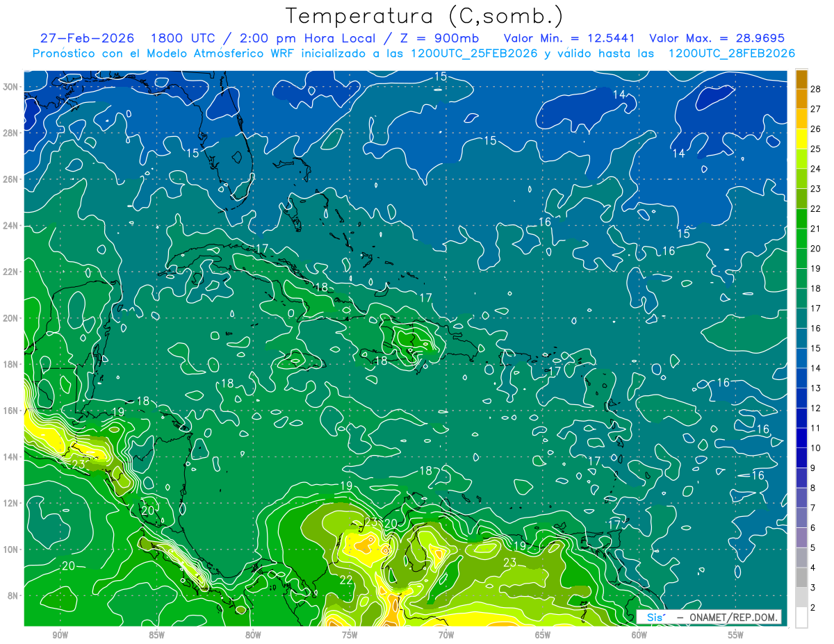Click the "30N" latitude axis label
The image size is (834, 644).
(10, 87)
